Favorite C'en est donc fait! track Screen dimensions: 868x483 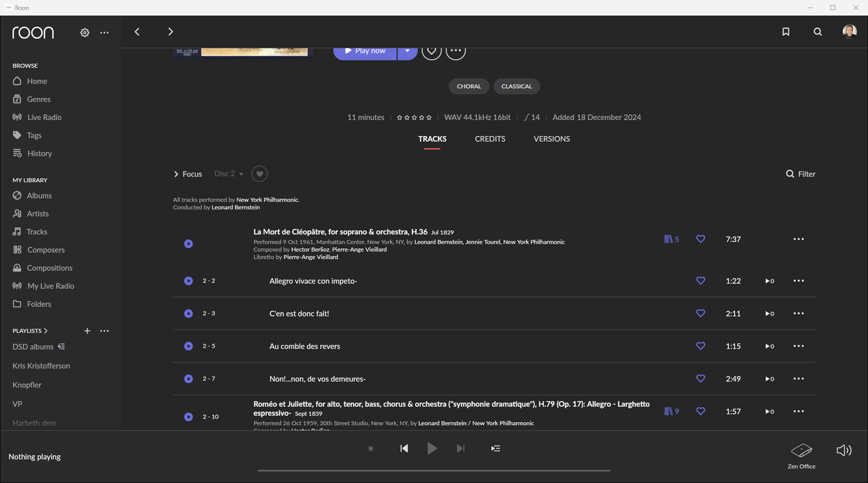(700, 313)
